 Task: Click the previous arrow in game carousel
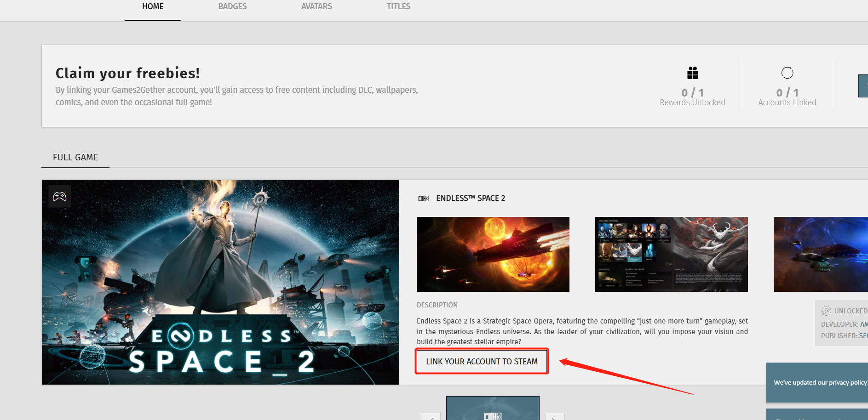[431, 417]
